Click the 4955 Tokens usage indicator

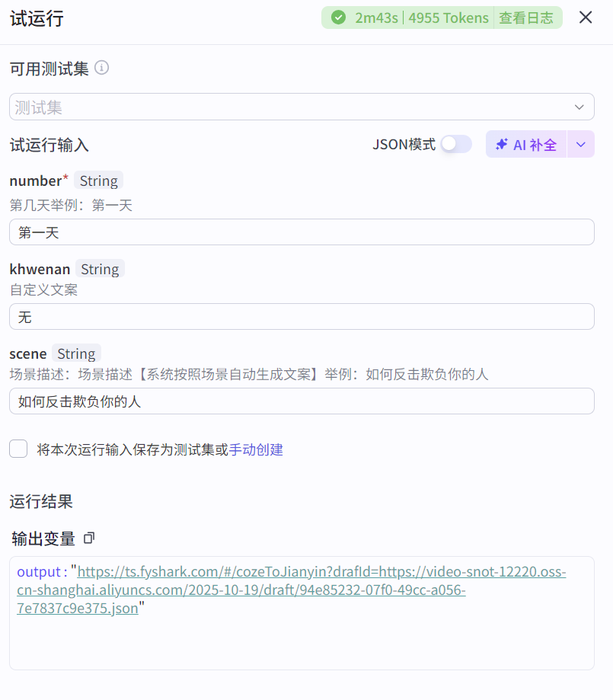click(x=448, y=17)
